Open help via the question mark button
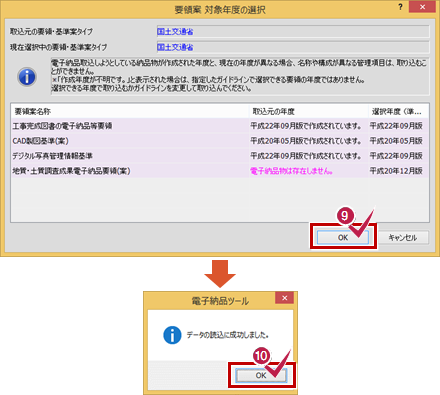The image size is (440, 395). coord(400,7)
